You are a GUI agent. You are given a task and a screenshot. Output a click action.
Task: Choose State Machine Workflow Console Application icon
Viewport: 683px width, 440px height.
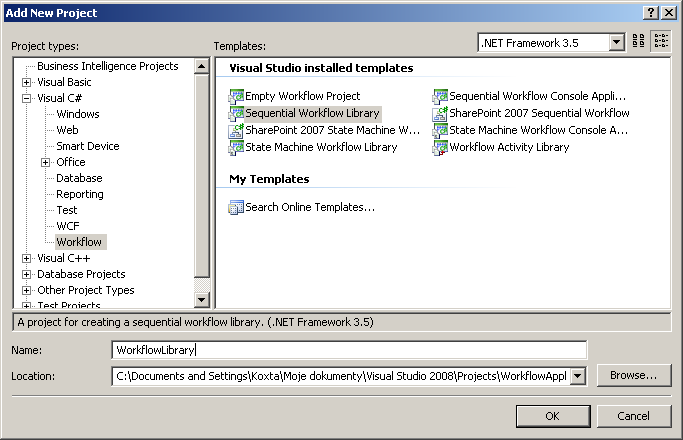tap(440, 130)
